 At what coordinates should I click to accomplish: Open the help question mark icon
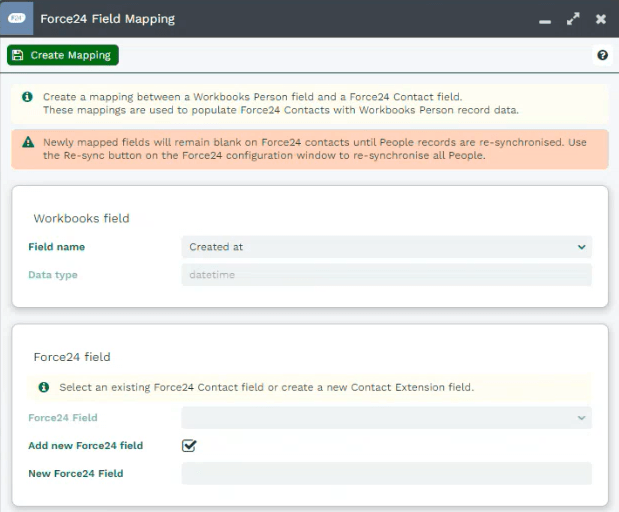tap(602, 55)
